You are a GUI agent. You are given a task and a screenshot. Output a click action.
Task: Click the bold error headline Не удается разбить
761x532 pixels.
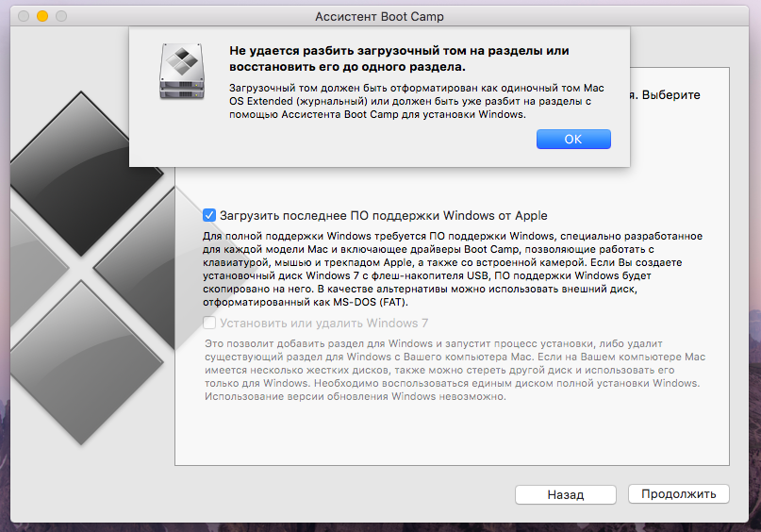[399, 58]
